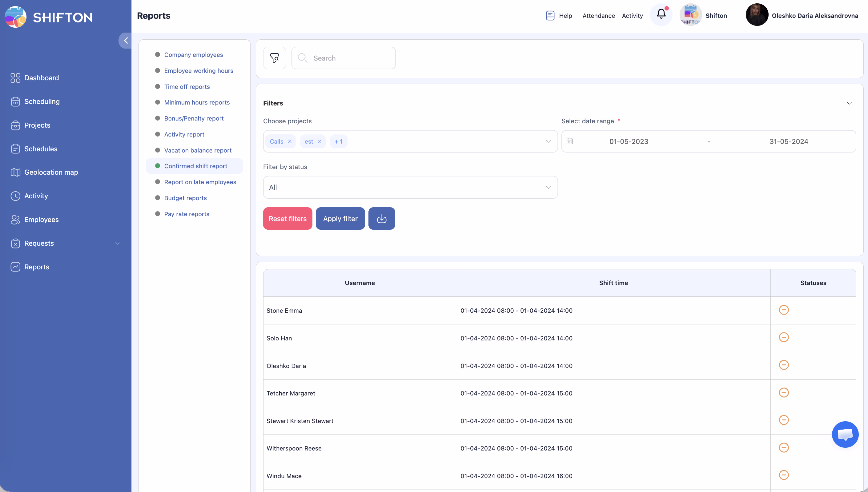Expand the Requests sidebar menu
This screenshot has height=492, width=868.
[x=117, y=243]
